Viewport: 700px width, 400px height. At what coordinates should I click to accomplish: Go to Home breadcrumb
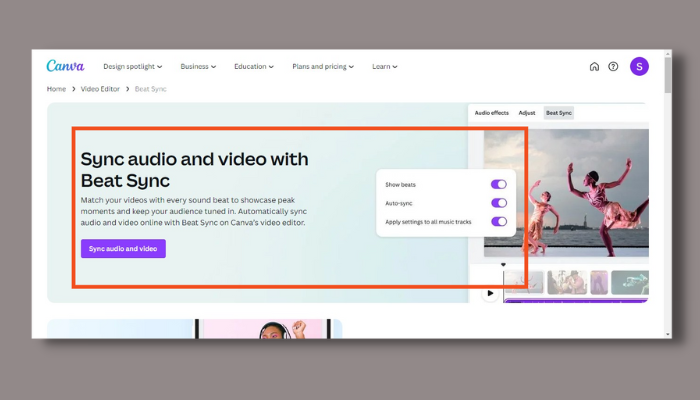pos(56,89)
